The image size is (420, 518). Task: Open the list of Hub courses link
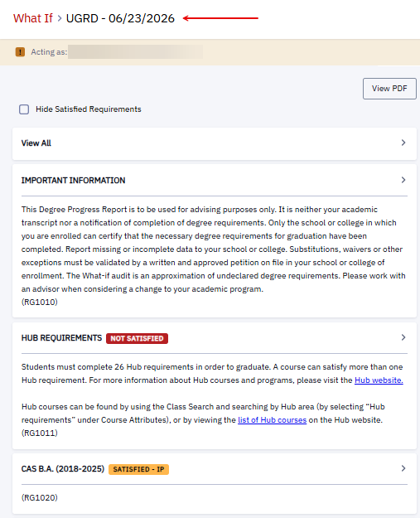pos(272,420)
